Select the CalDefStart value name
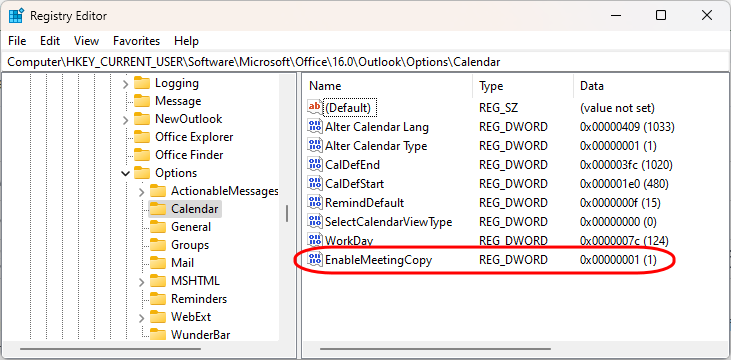This screenshot has height=360, width=731. point(354,184)
